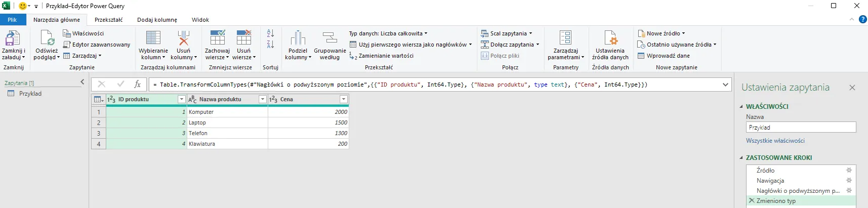
Task: Open the Cena column filter dropdown
Action: (344, 99)
